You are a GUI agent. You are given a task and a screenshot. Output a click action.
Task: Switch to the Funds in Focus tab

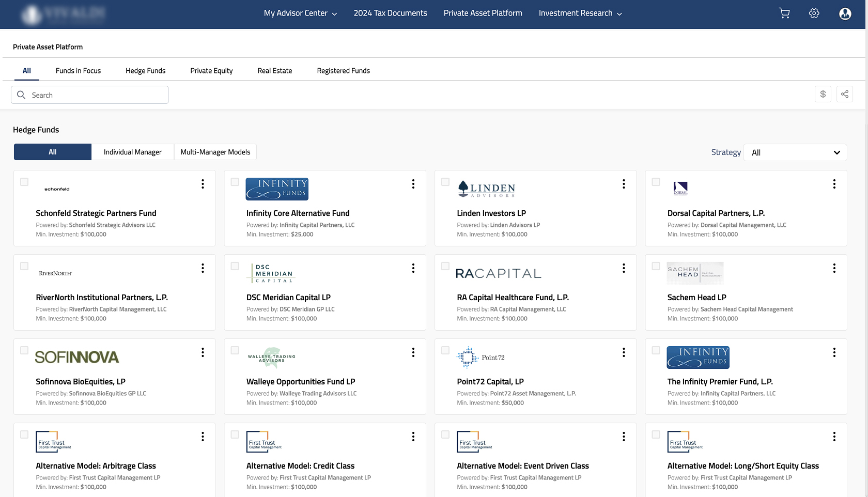[78, 71]
